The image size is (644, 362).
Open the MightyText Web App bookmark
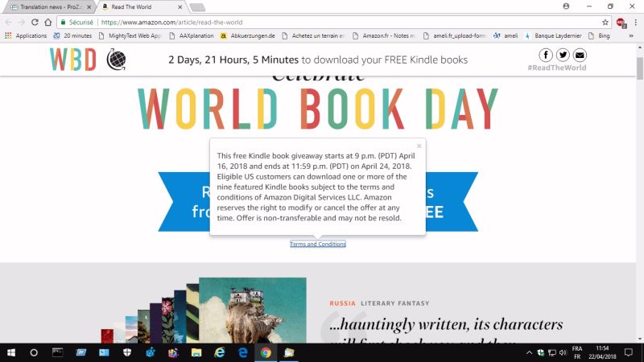point(130,35)
